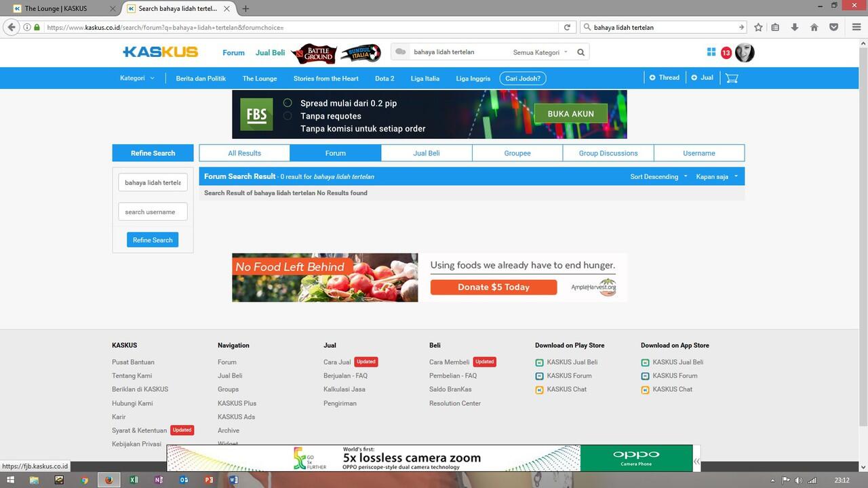Open the Firefox downloads arrow
The image size is (868, 488).
click(795, 27)
